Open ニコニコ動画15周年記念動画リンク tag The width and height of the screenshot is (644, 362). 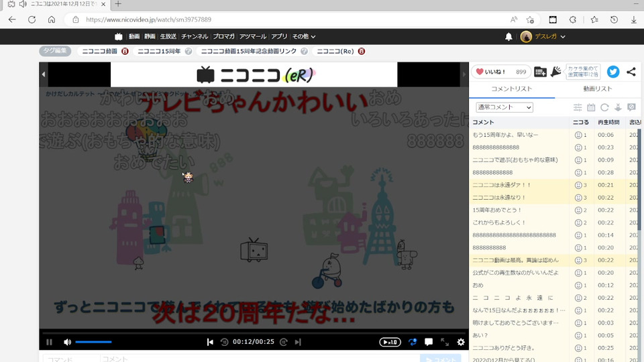[248, 52]
